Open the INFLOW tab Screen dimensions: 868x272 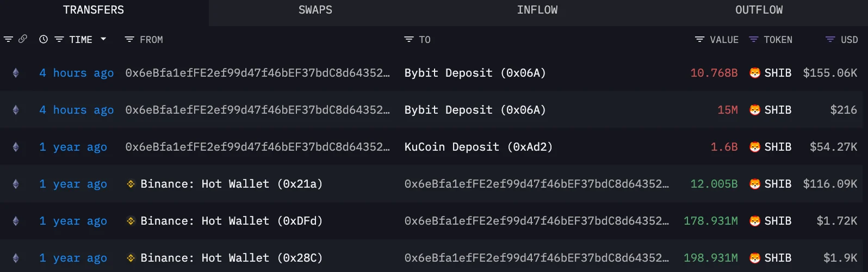537,10
